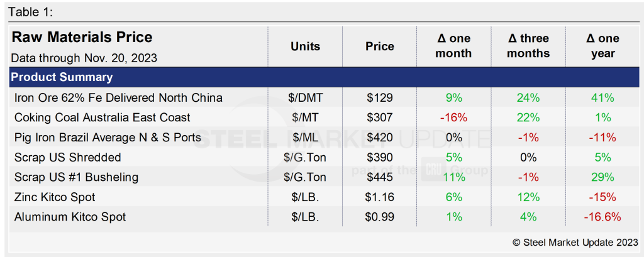Click the Raw Materials Price title
Image resolution: width=644 pixels, height=257 pixels.
click(x=82, y=38)
